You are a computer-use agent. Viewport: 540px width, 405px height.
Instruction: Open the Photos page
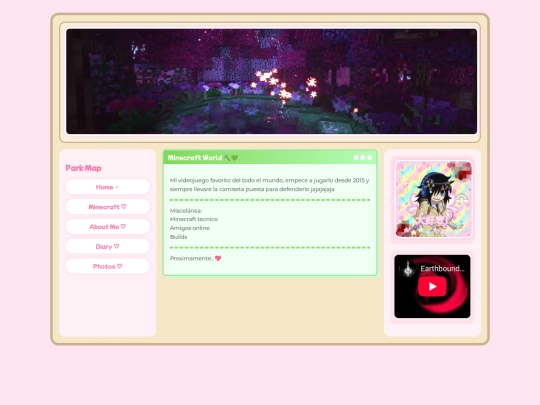click(x=107, y=266)
